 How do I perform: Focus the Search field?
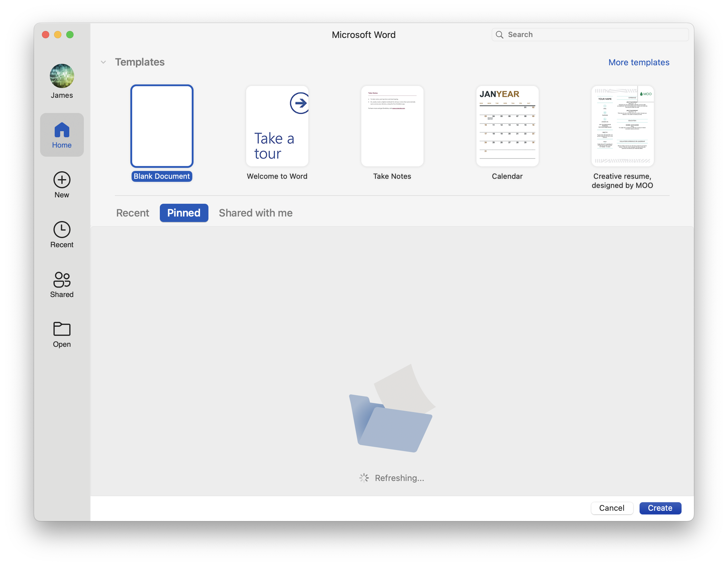590,35
